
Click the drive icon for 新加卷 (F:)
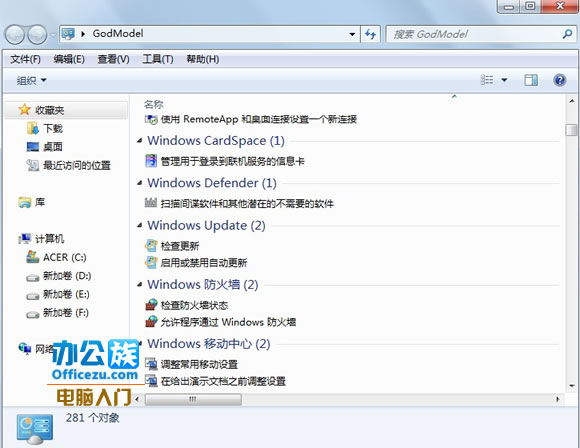pyautogui.click(x=33, y=314)
